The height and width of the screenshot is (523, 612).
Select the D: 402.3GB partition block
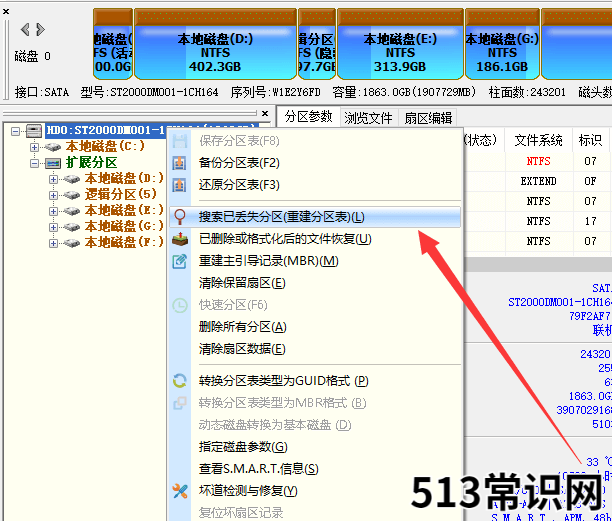point(215,44)
